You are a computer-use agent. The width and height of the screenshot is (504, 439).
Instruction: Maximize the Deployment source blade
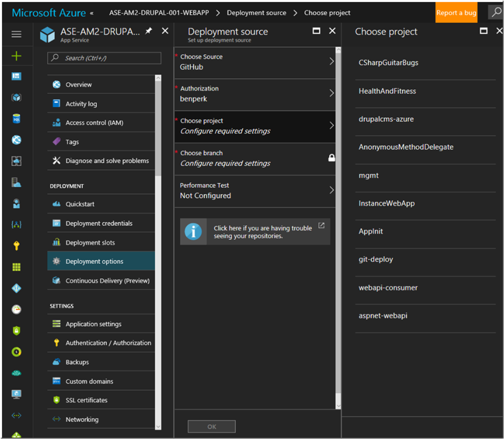click(316, 31)
